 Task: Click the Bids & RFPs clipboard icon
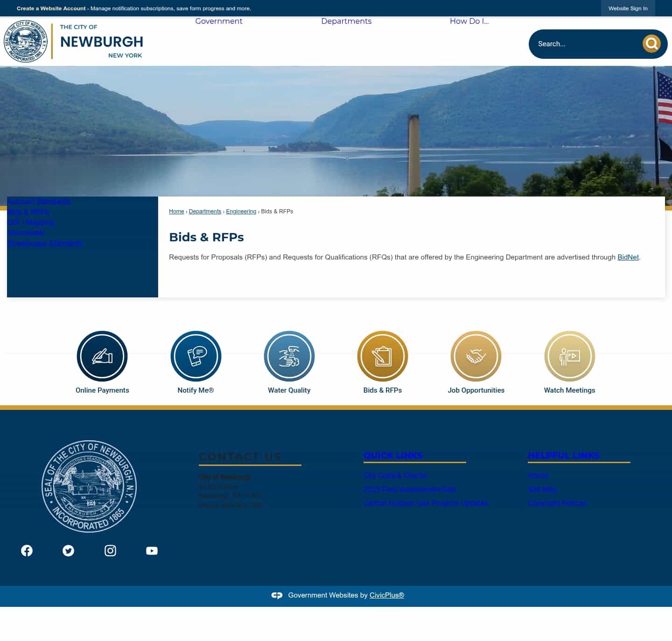coord(382,356)
